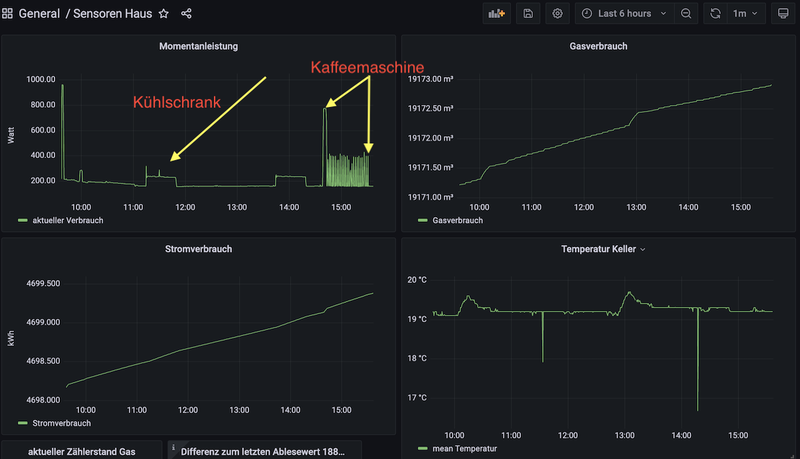Open the 'Last 6 hours' time picker
Viewport: 800px width, 459px height.
pyautogui.click(x=616, y=14)
